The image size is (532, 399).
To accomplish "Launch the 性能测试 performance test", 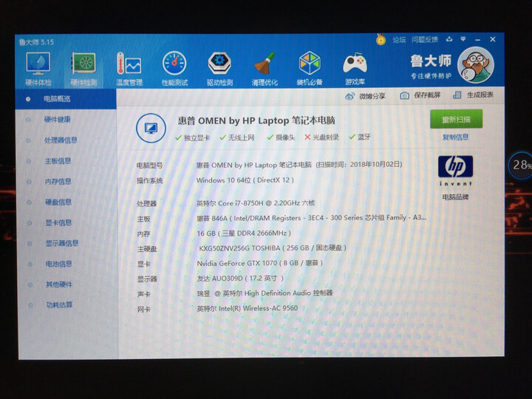I will point(174,69).
